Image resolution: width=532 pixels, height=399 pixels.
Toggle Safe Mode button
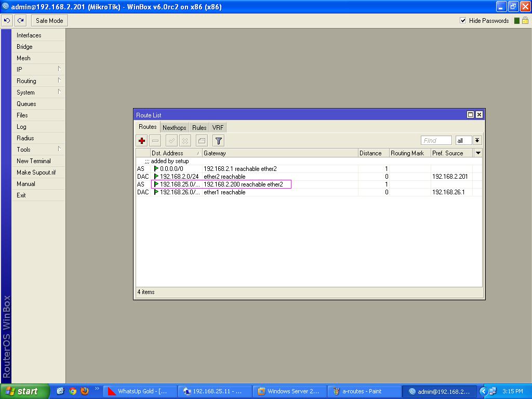click(49, 21)
